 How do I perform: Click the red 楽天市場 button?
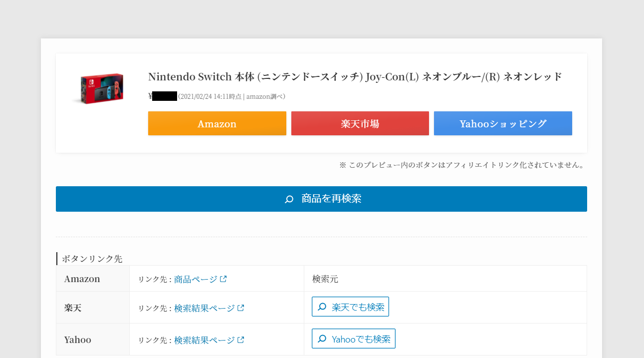pos(360,123)
